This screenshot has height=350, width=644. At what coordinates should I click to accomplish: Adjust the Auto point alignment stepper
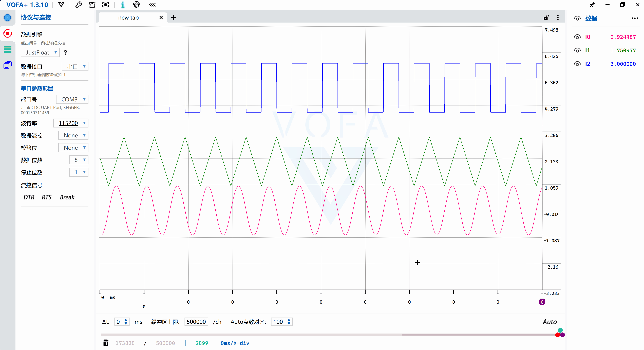click(x=289, y=322)
